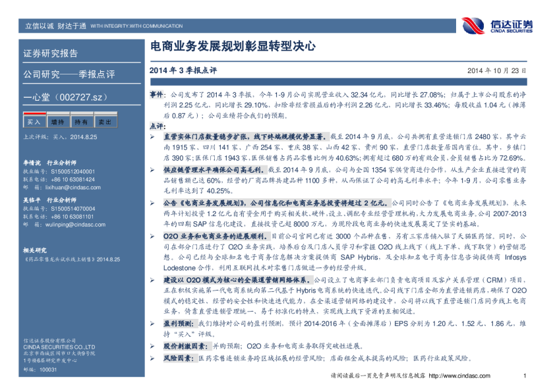Select the 持有 rating box
The image size is (555, 392).
(81, 122)
